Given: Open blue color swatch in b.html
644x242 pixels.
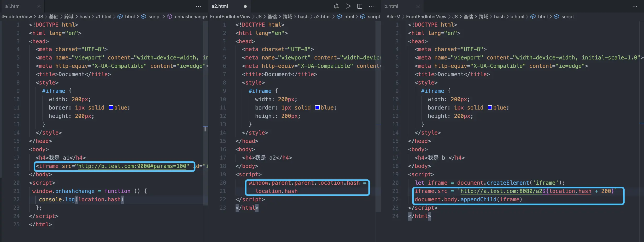Looking at the screenshot, I should pos(490,107).
